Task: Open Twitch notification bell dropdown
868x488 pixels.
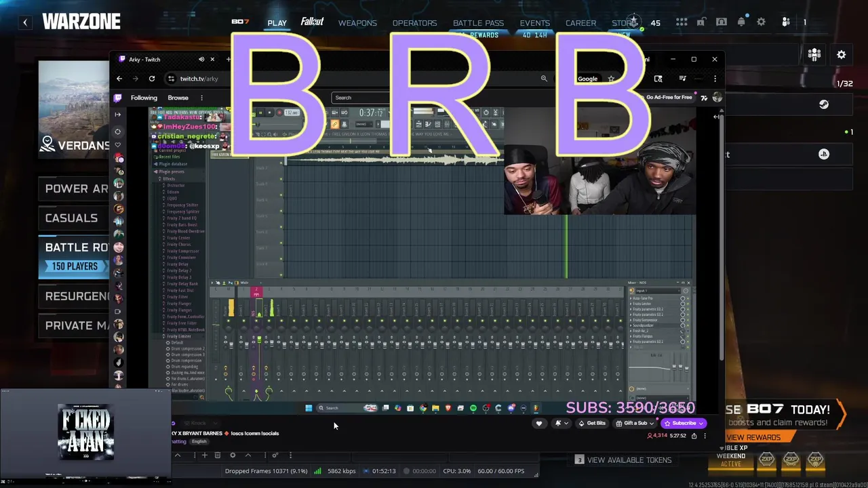Action: (561, 424)
